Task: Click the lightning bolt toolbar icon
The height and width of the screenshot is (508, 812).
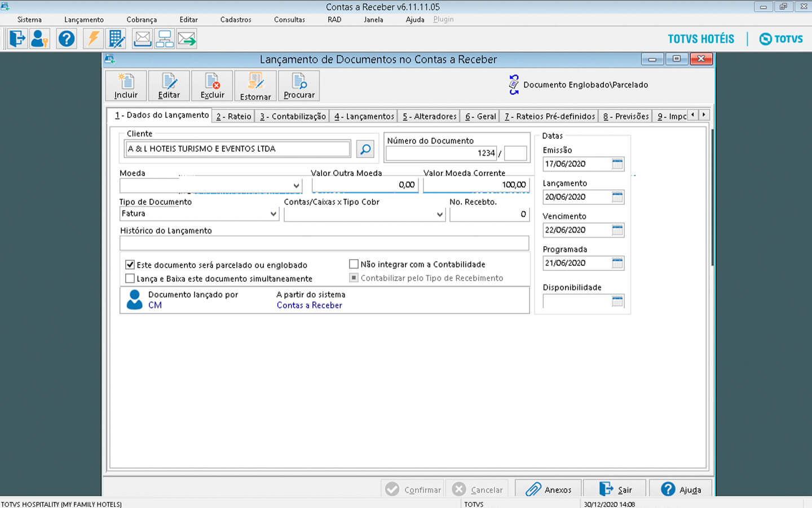Action: coord(92,39)
